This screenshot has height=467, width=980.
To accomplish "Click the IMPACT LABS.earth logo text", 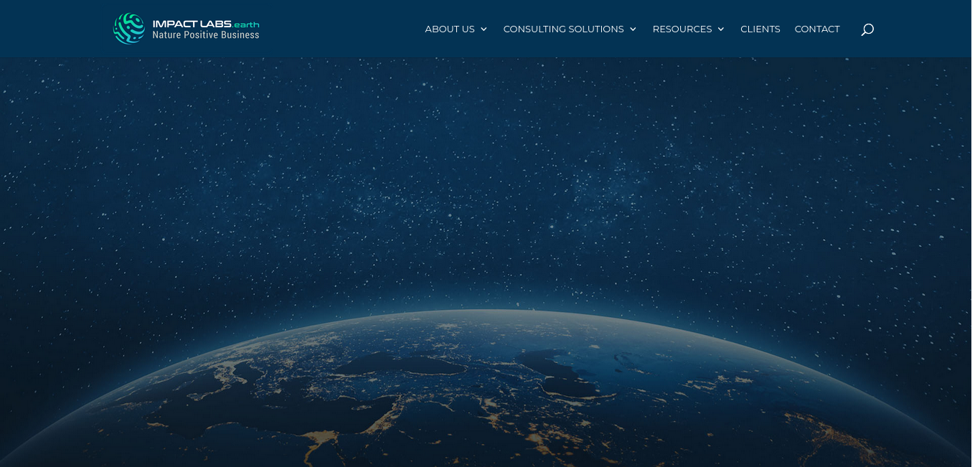I will click(x=206, y=24).
